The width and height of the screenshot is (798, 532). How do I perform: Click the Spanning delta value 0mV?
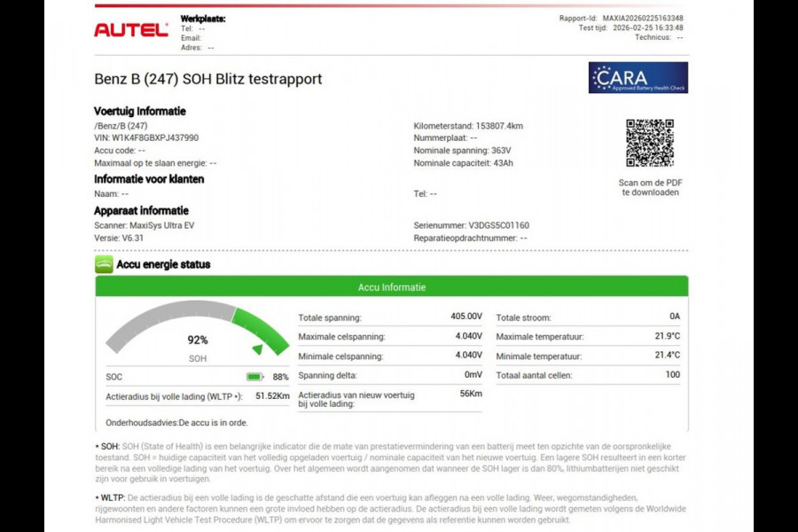pos(473,375)
